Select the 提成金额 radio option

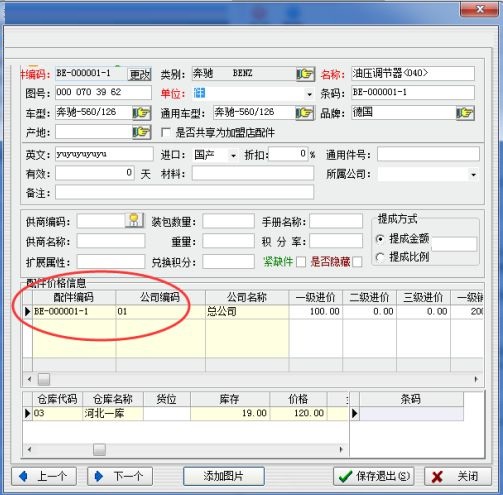click(x=380, y=239)
